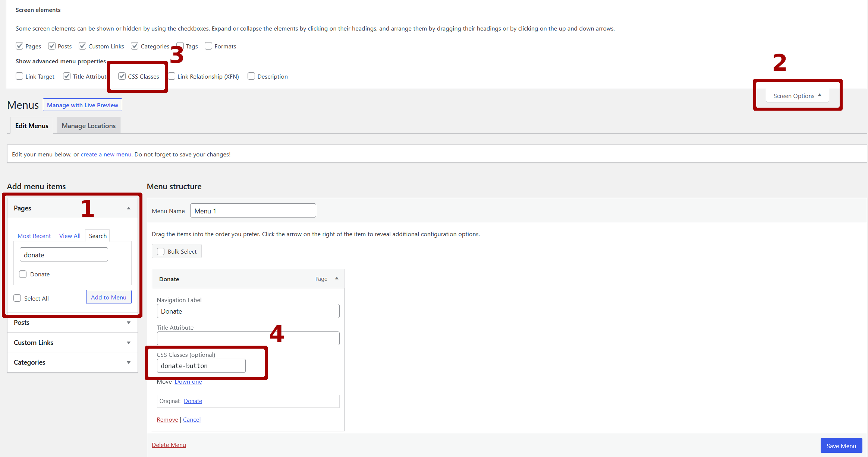Expand the Posts accordion section
The width and height of the screenshot is (868, 457).
[x=129, y=323]
